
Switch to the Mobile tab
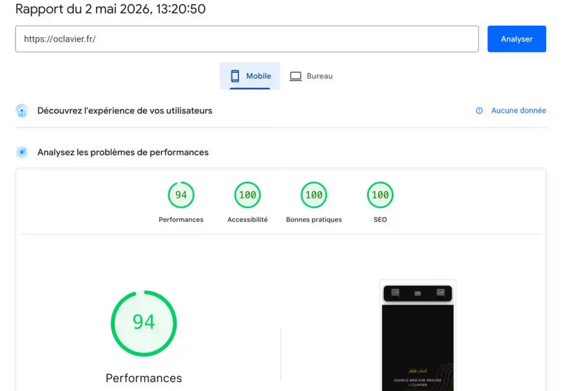250,76
